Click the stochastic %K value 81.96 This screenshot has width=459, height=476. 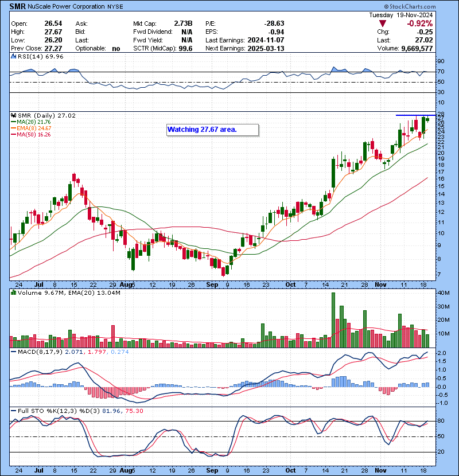111,411
